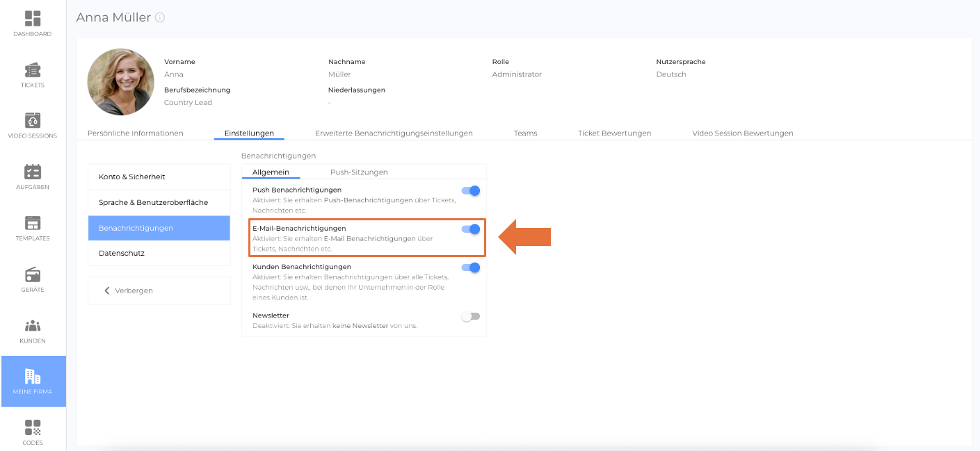
Task: Select Konto & Sicherheit settings
Action: tap(159, 177)
